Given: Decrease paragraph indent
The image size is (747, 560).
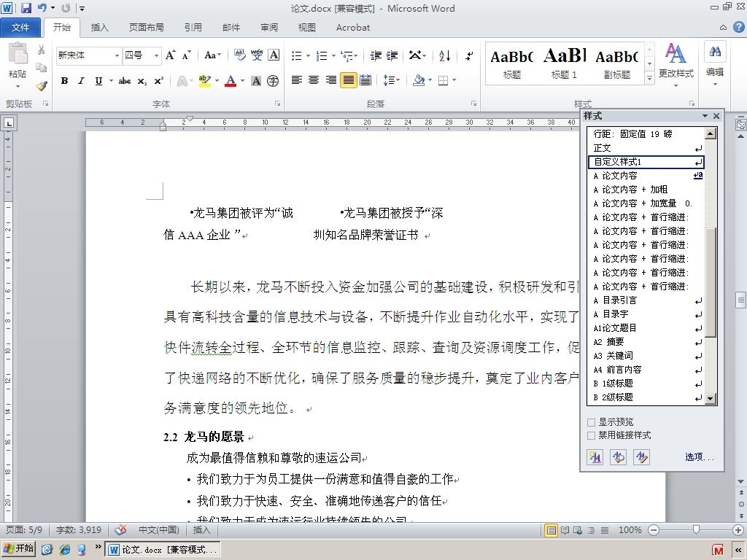Looking at the screenshot, I should [376, 55].
